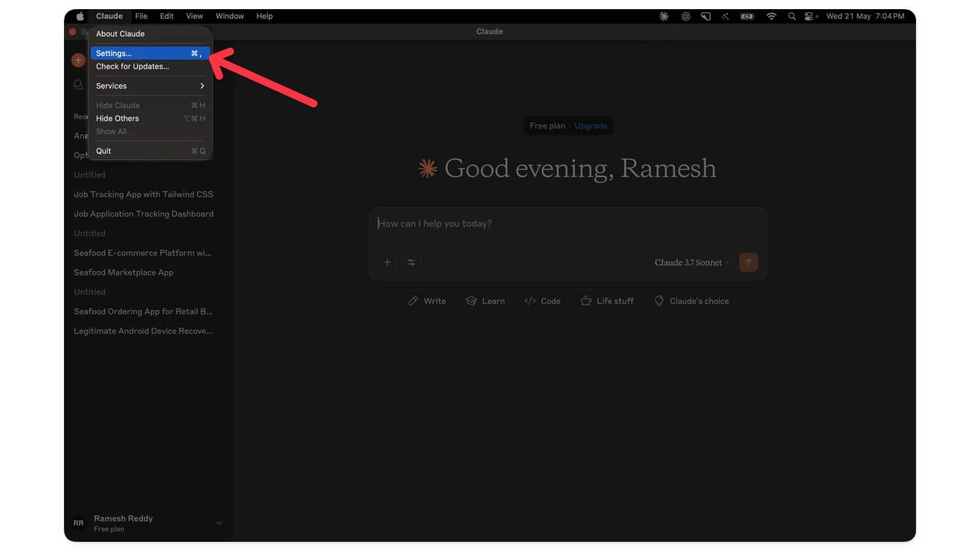Open the File menu
The width and height of the screenshot is (980, 551).
coord(141,16)
